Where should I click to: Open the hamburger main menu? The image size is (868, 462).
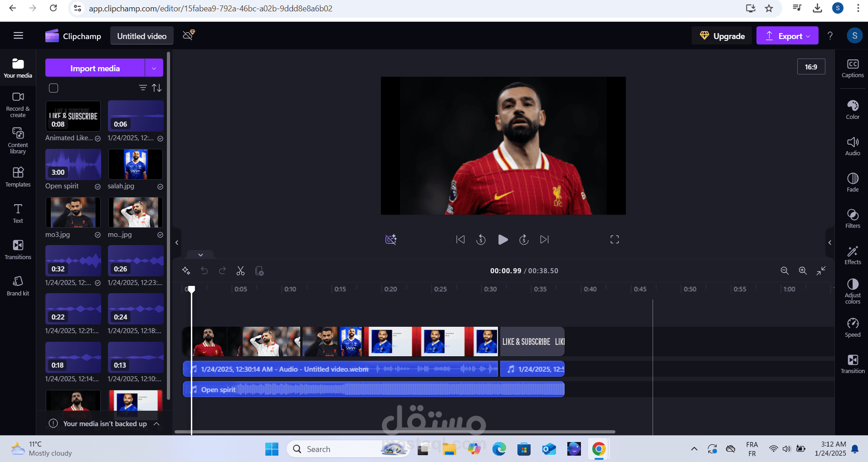(18, 36)
